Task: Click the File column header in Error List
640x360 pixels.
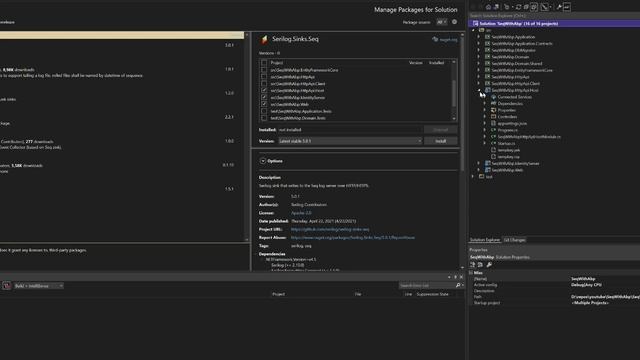Action: (x=358, y=294)
